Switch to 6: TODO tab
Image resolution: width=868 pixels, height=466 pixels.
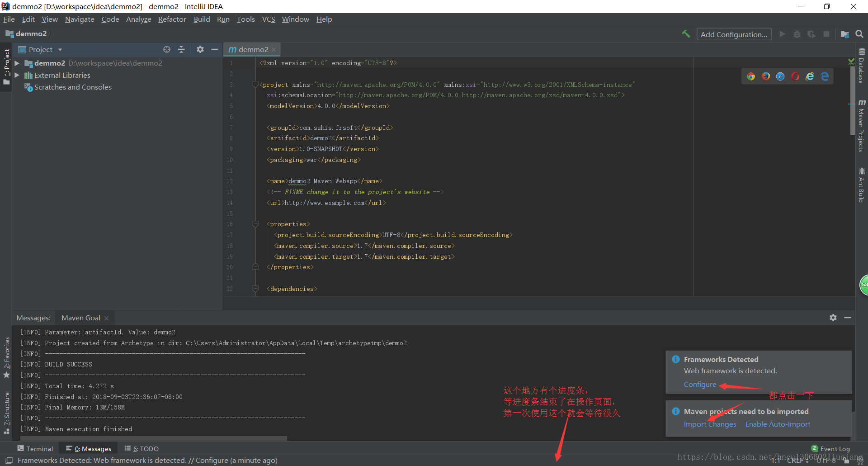(x=142, y=448)
